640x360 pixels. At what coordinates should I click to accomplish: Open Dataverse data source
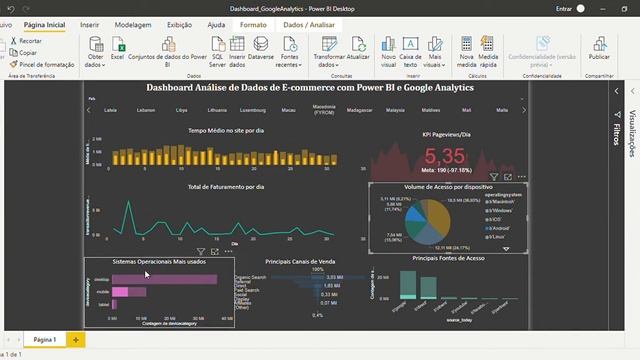[x=261, y=48]
